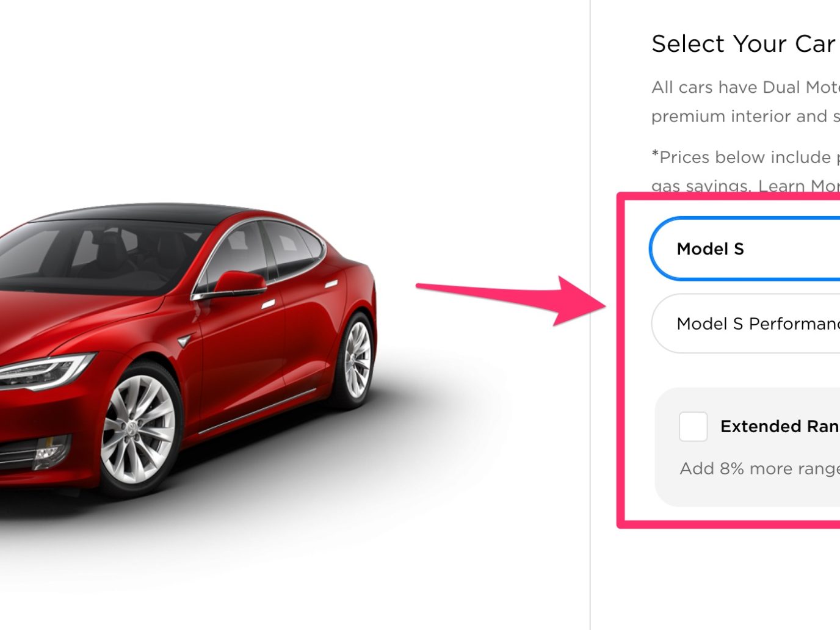Click the rear door handle of the car
This screenshot has width=840, height=630.
point(331,284)
